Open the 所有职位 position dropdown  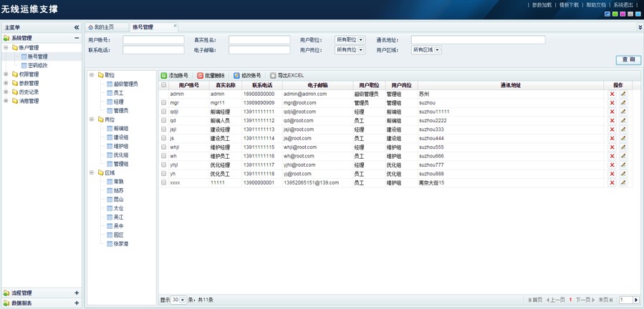tap(350, 40)
